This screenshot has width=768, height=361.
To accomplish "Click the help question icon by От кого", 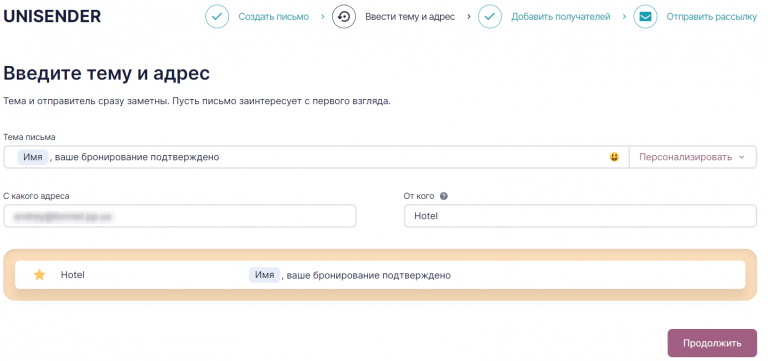I will point(444,196).
